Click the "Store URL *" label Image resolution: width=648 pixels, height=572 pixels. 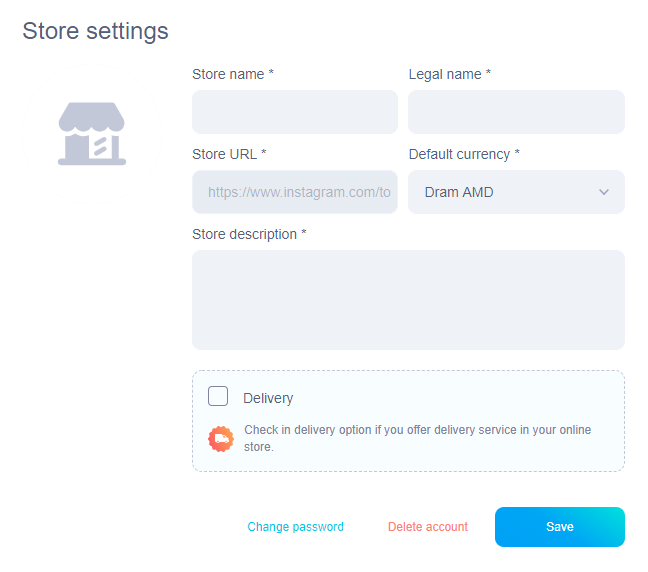229,154
